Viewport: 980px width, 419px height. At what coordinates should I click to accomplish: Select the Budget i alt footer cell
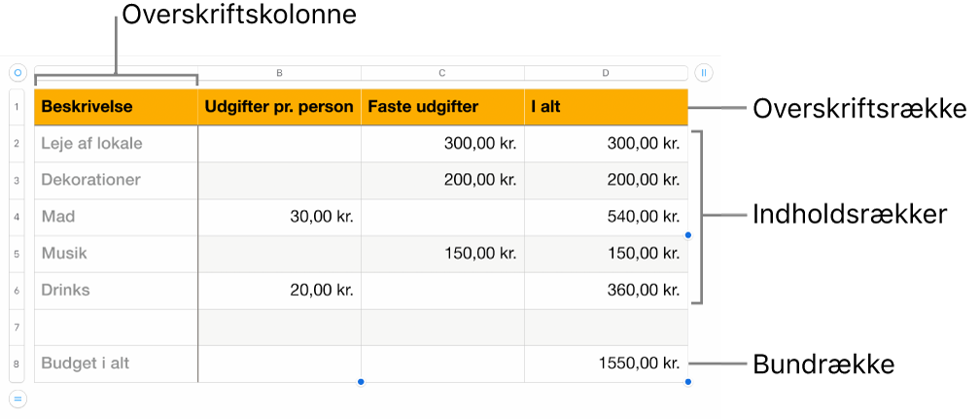pos(116,365)
